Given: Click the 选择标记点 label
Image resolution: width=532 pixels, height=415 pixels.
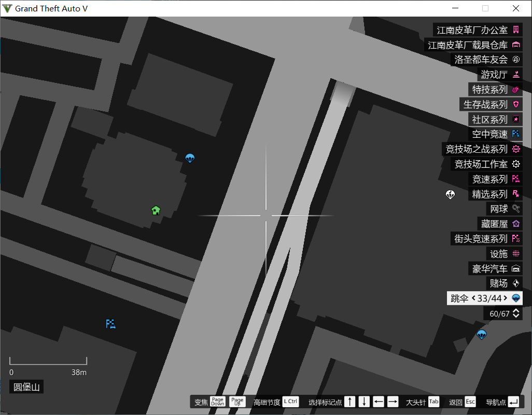Looking at the screenshot, I should click(x=325, y=402).
